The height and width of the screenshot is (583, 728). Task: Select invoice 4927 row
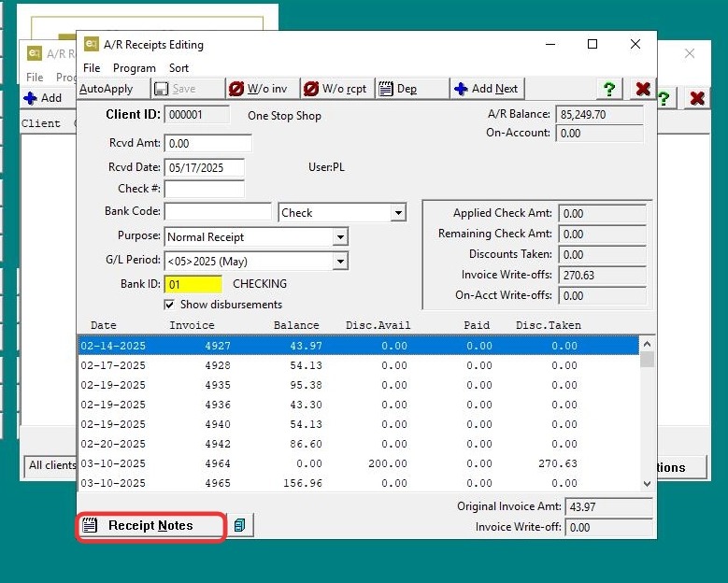tap(359, 346)
